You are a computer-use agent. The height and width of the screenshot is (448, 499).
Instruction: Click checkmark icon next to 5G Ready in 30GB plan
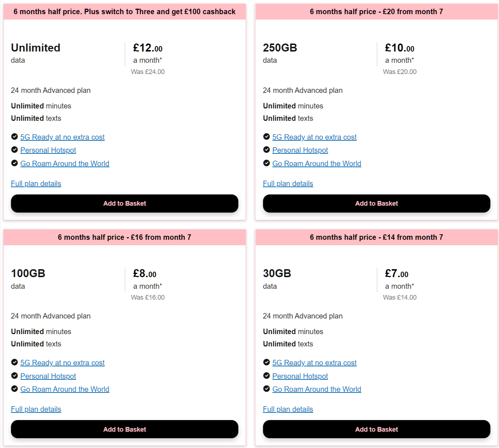pyautogui.click(x=267, y=362)
